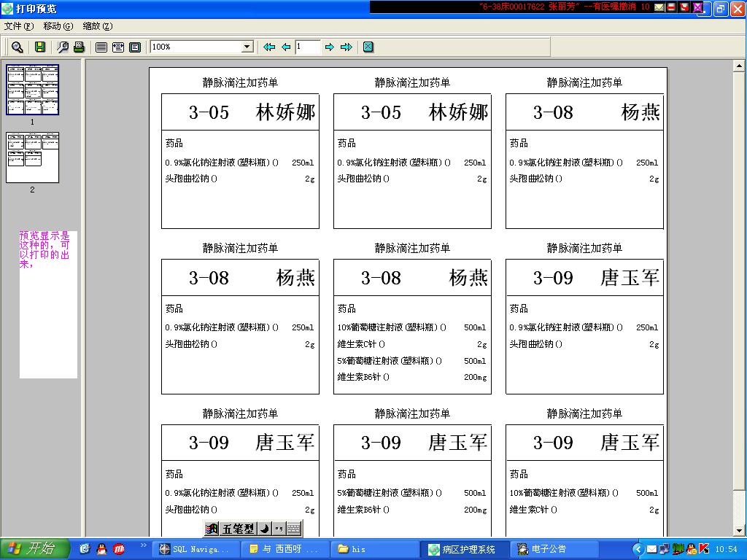
Task: Click 10%葡萄糖注射液 row in bottom-right label
Action: pyautogui.click(x=584, y=493)
